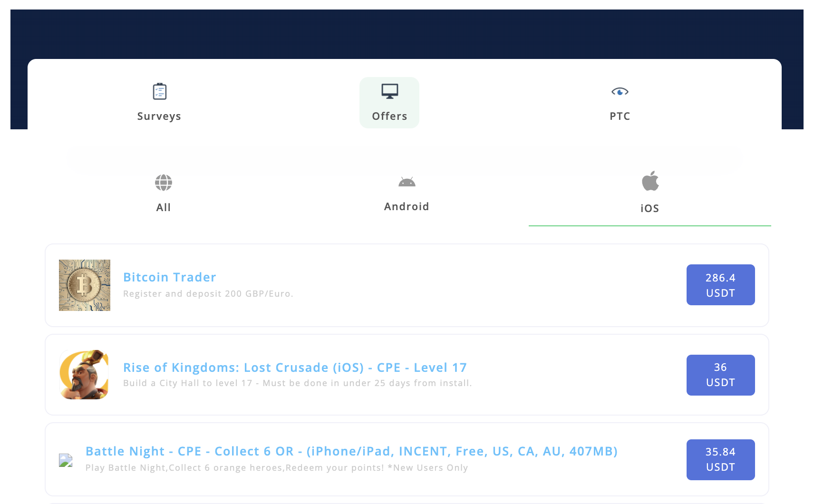
Task: Click the globe icon above All
Action: tap(163, 183)
